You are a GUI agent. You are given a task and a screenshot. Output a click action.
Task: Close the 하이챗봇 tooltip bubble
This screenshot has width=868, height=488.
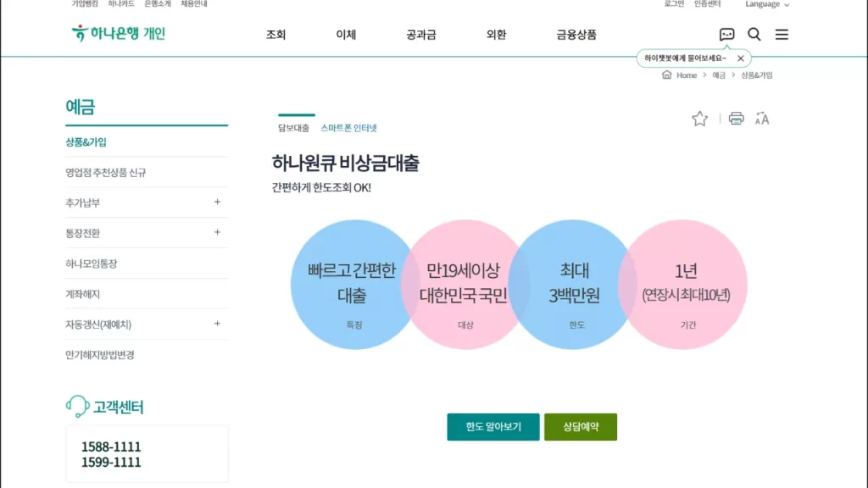pyautogui.click(x=740, y=58)
